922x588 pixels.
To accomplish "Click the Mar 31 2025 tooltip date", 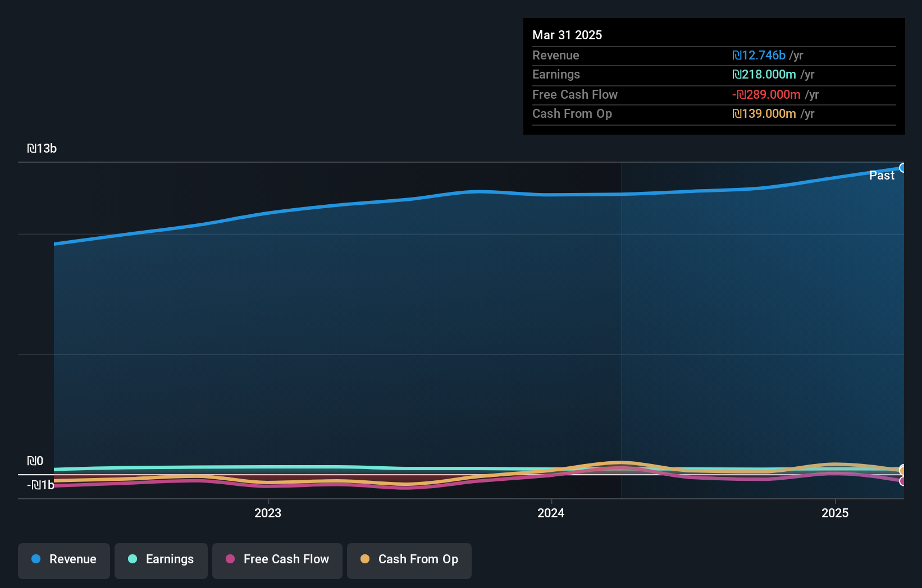I will pos(567,35).
